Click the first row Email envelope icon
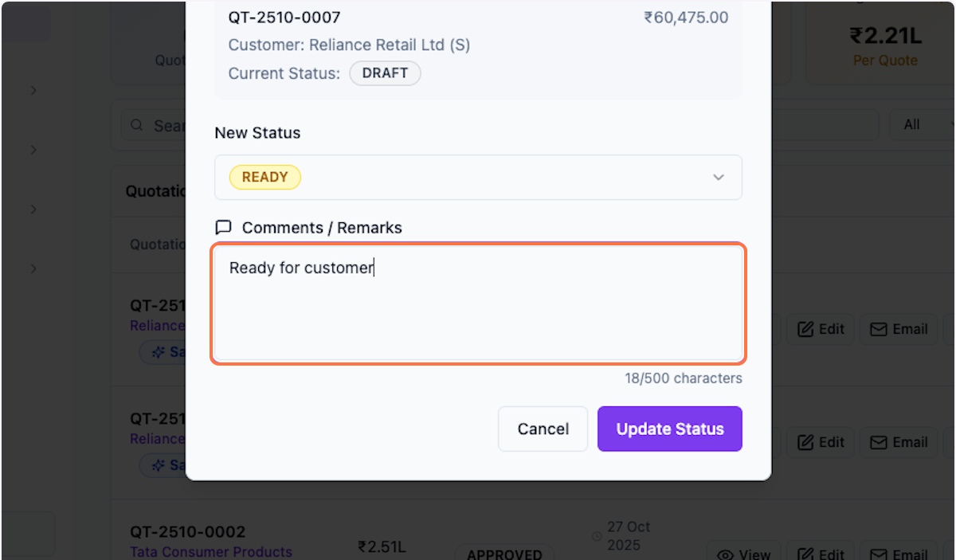The image size is (956, 560). pos(878,329)
